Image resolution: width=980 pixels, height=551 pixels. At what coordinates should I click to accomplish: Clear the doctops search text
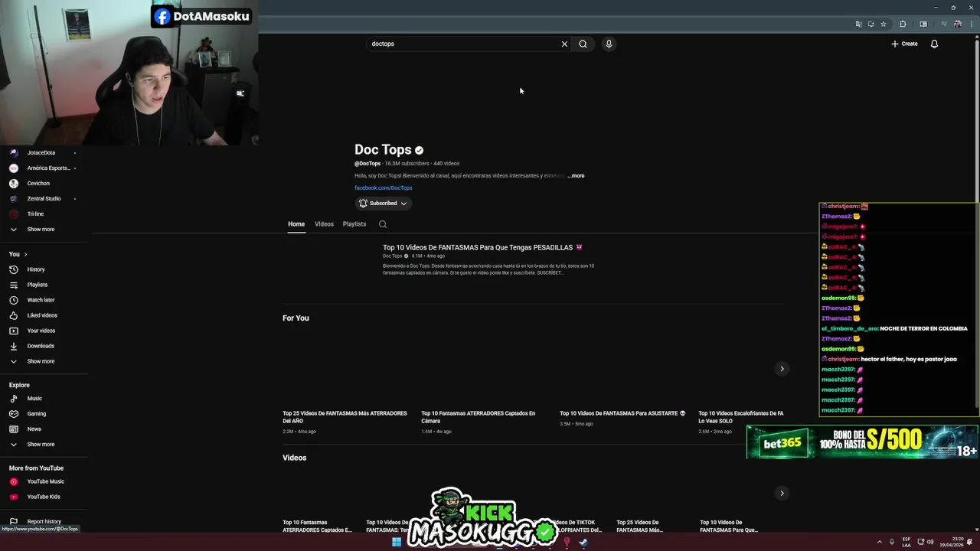pyautogui.click(x=564, y=44)
